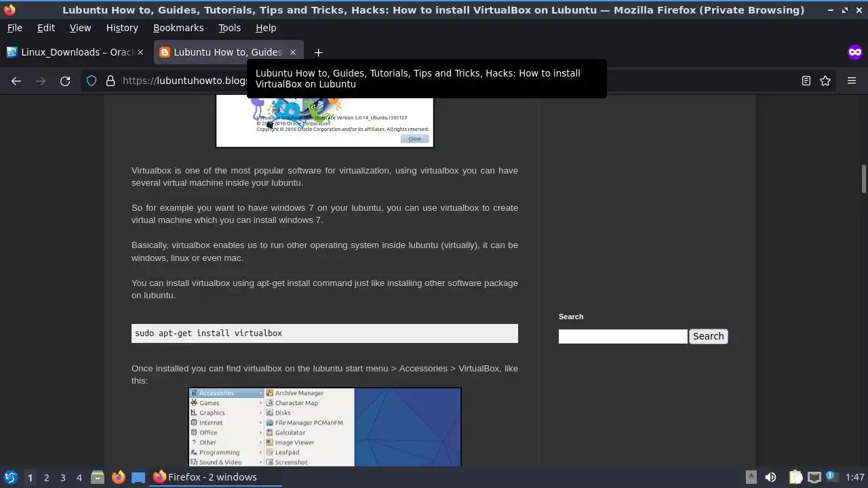Click the Firefox logo in title bar
The height and width of the screenshot is (488, 868).
9,9
